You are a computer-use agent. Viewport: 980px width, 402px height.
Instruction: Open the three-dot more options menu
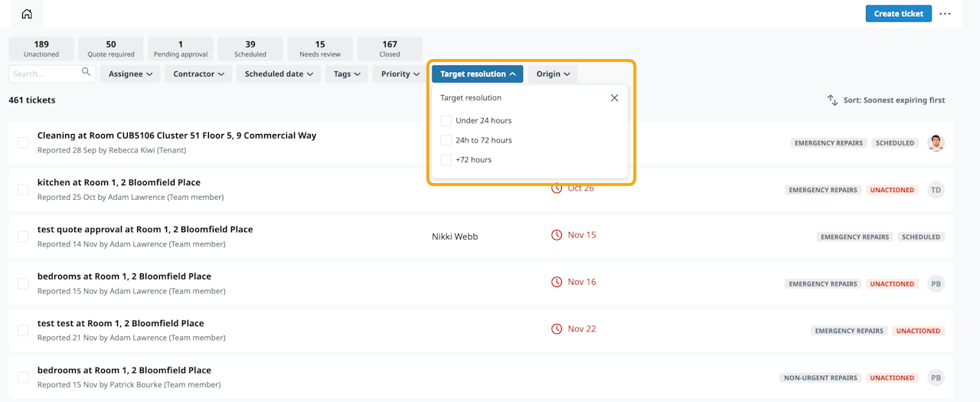pyautogui.click(x=945, y=14)
